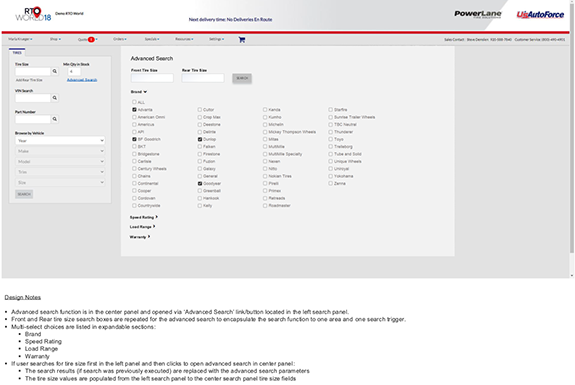Viewport: 575px width, 385px height.
Task: Check the Firestone checkbox
Action: (200, 154)
